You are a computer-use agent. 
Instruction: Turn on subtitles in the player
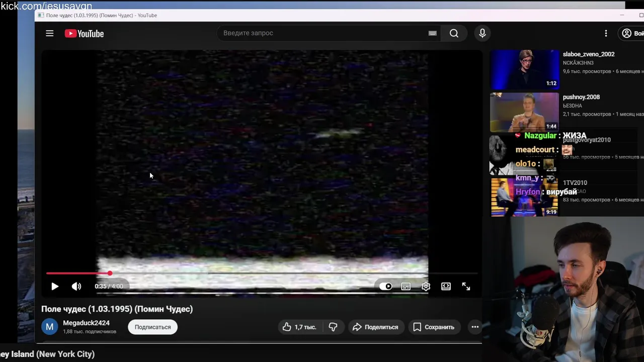(406, 286)
